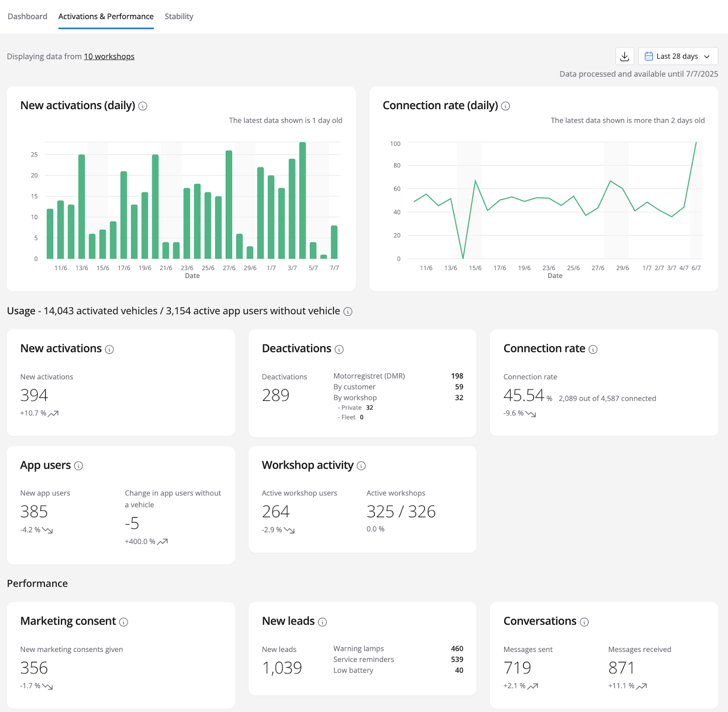Click info icon next to App users
This screenshot has height=712, width=728.
click(79, 466)
